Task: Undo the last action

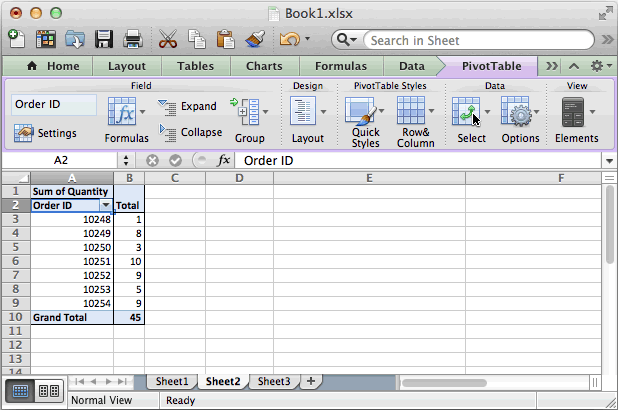Action: pos(290,39)
